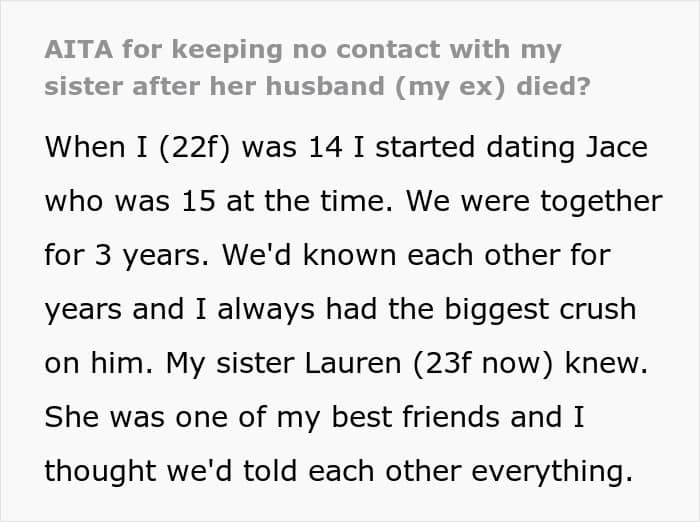Click the word "knew." after the age tag

(x=606, y=363)
